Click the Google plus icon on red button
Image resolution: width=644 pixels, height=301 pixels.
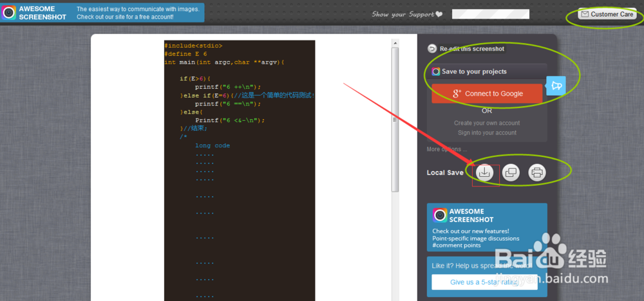coord(457,93)
